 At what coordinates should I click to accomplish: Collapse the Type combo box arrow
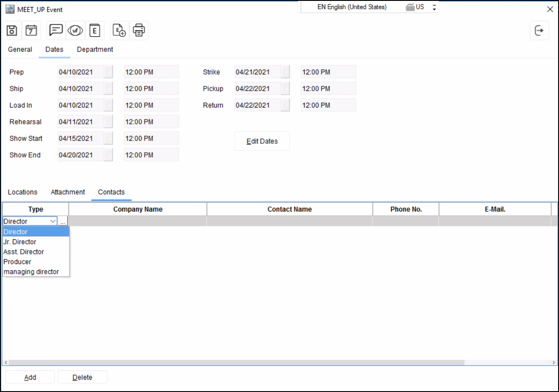pyautogui.click(x=53, y=221)
